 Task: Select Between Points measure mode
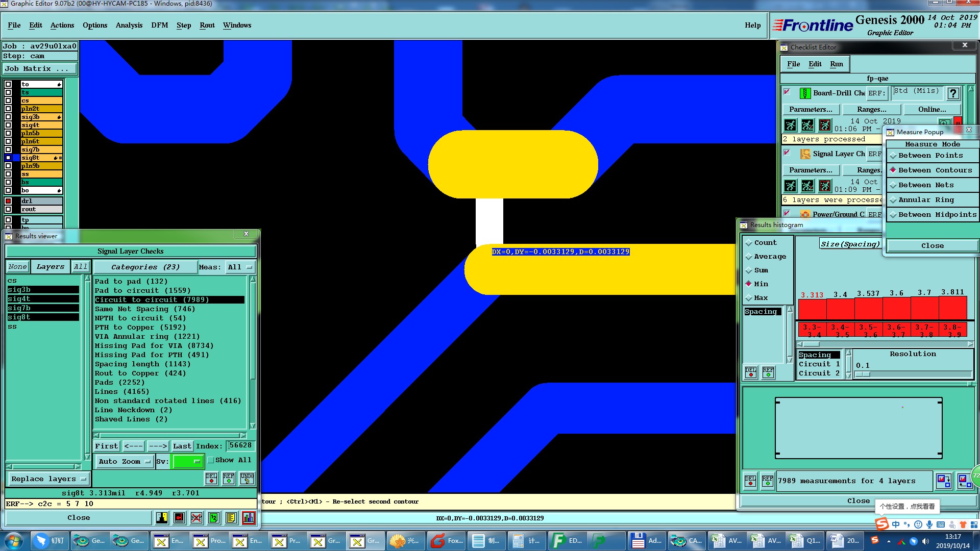[932, 156]
